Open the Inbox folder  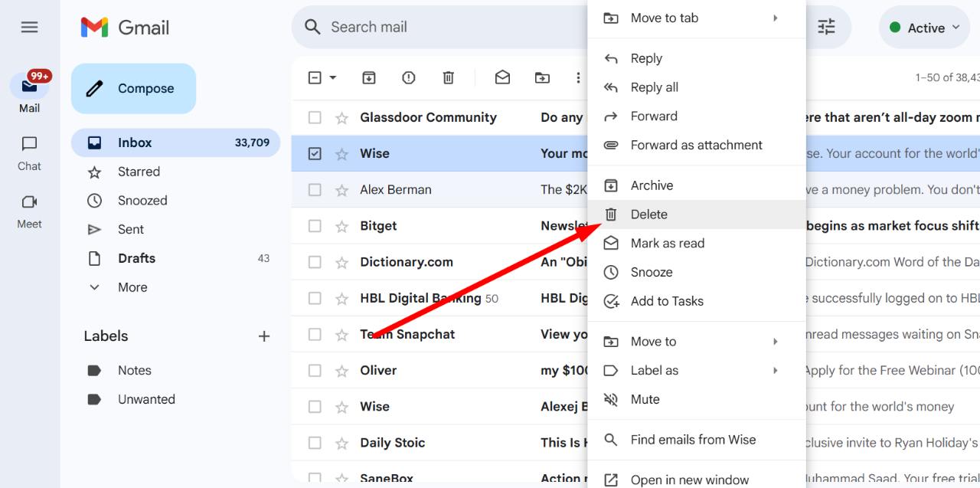(x=175, y=142)
